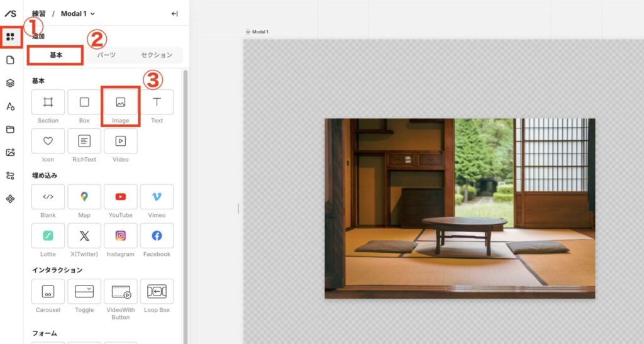The image size is (644, 344).
Task: Select the Japanese room image on canvas
Action: point(460,208)
